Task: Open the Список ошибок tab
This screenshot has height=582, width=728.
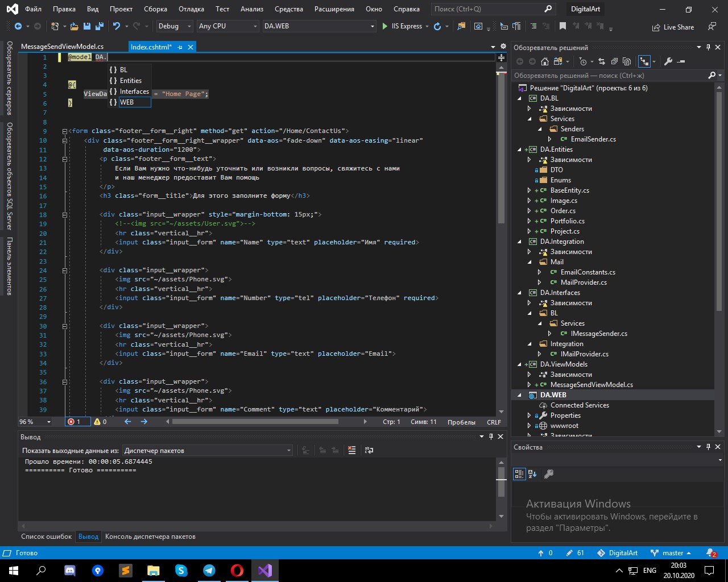Action: 46,536
